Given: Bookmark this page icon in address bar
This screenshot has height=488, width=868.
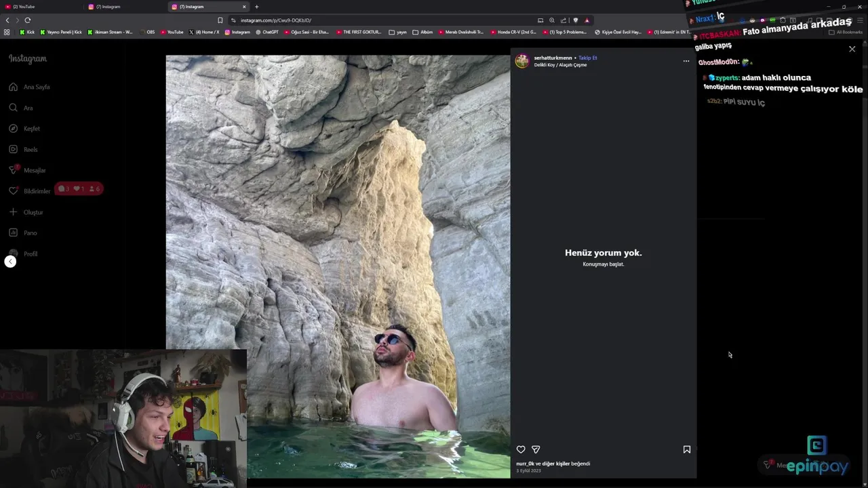Looking at the screenshot, I should pyautogui.click(x=220, y=20).
